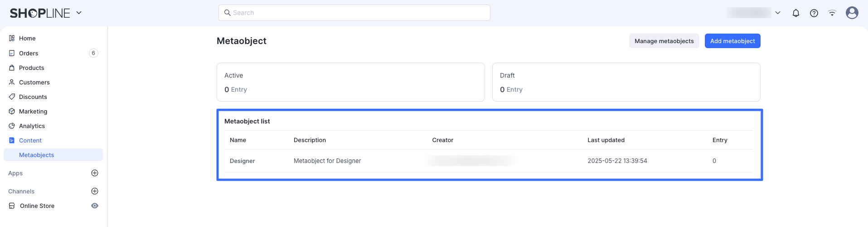Image resolution: width=868 pixels, height=227 pixels.
Task: Add a channel with the plus icon
Action: pos(95,191)
